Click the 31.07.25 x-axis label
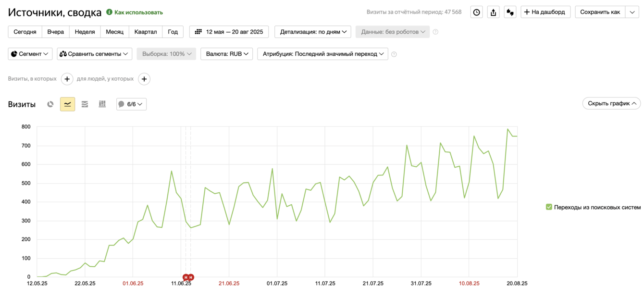This screenshot has height=298, width=644. 421,284
